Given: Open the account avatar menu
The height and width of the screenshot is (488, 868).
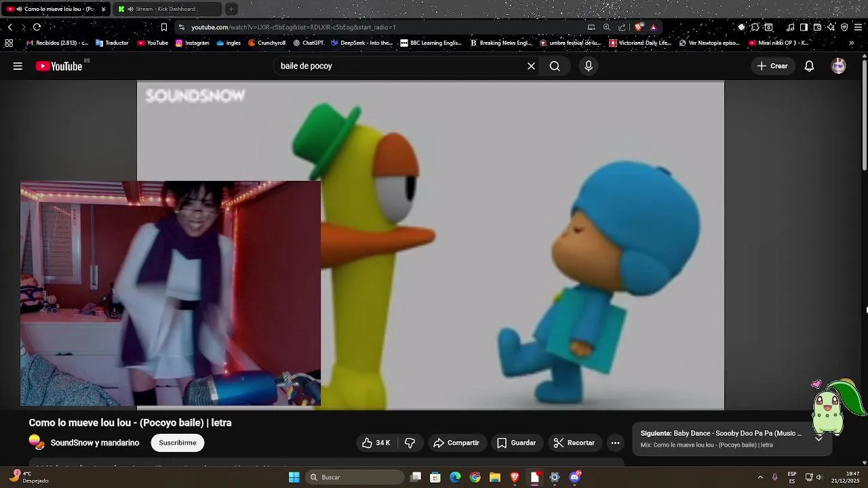Looking at the screenshot, I should click(839, 66).
